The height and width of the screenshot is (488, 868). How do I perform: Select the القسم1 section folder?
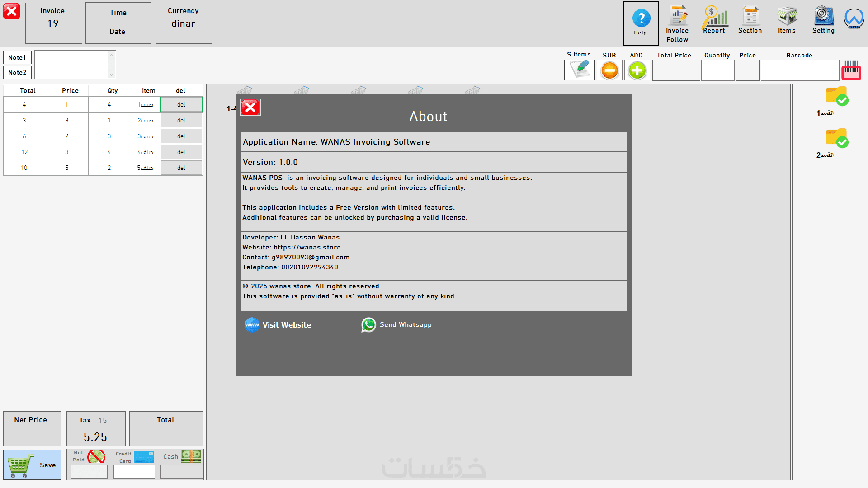click(x=836, y=97)
